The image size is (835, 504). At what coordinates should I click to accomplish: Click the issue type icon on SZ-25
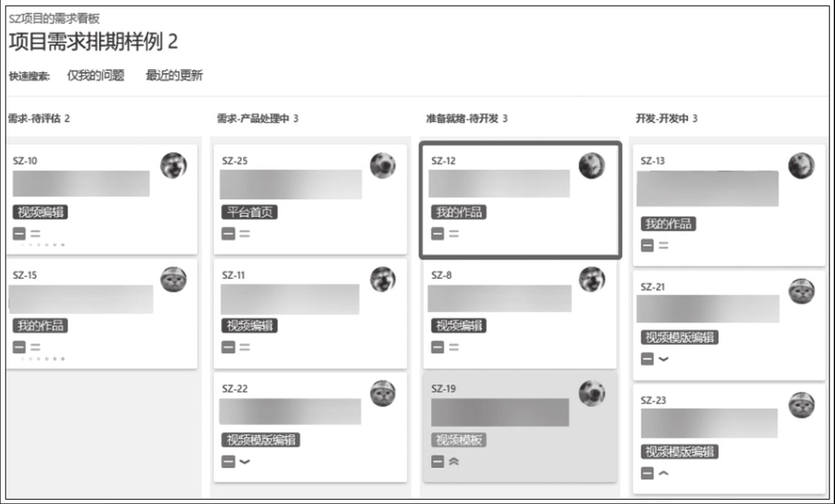(x=228, y=234)
